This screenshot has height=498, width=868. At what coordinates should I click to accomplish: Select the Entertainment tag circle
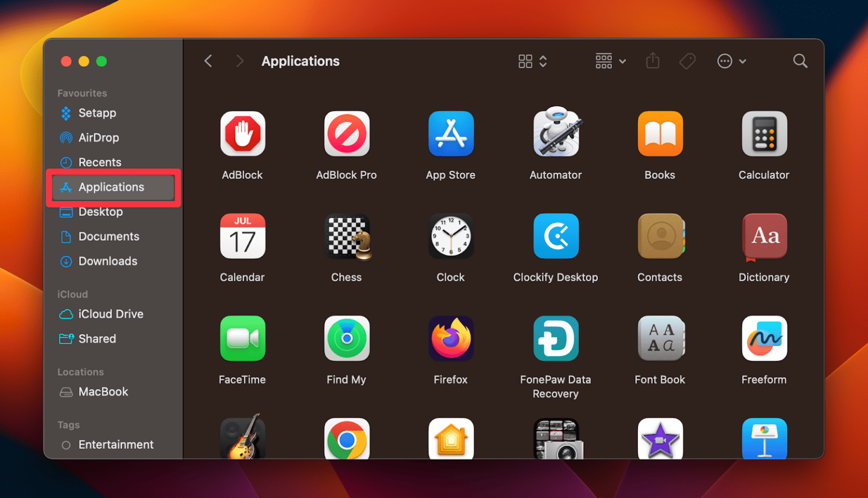pos(67,444)
